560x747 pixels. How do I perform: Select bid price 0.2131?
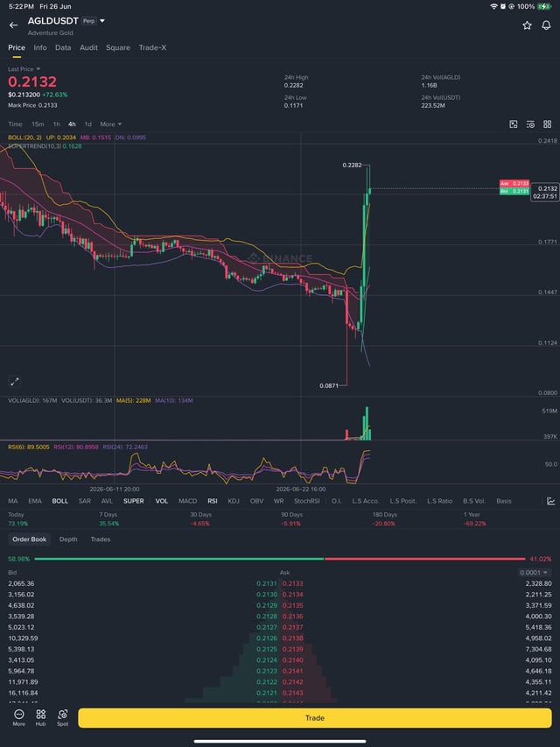267,583
